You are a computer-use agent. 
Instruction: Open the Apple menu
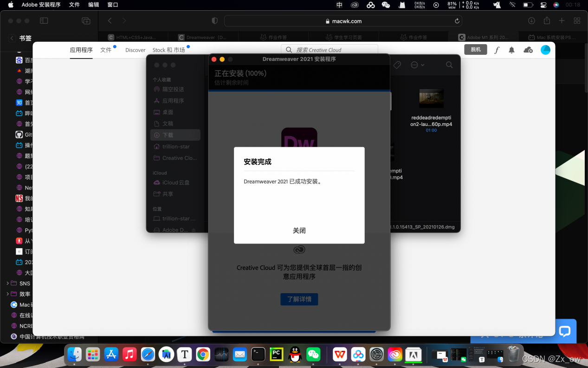(11, 5)
